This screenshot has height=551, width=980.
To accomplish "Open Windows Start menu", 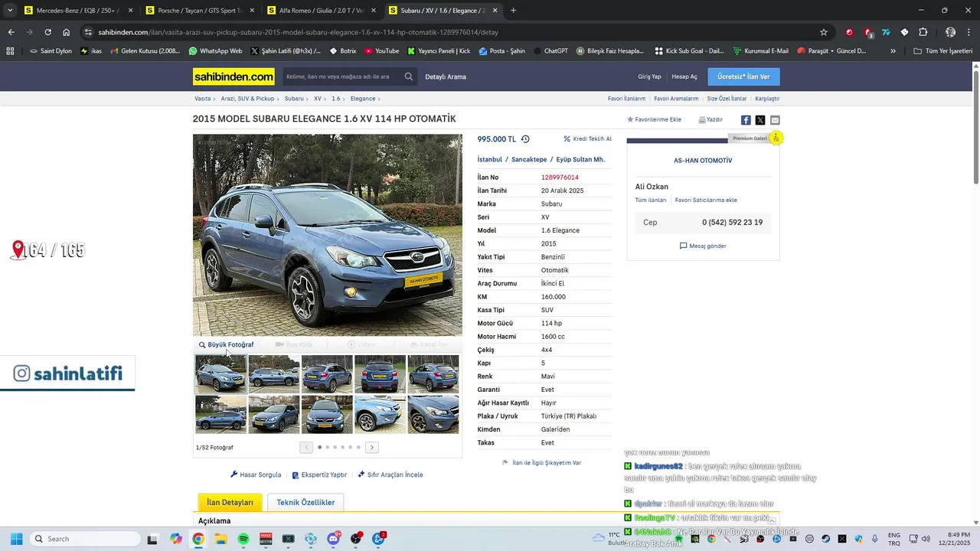I will (x=16, y=539).
